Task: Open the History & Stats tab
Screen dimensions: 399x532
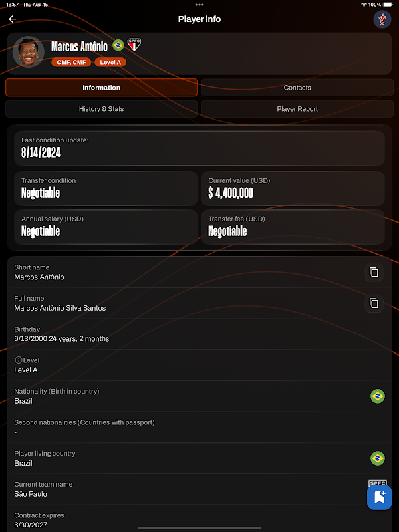Action: pyautogui.click(x=102, y=109)
